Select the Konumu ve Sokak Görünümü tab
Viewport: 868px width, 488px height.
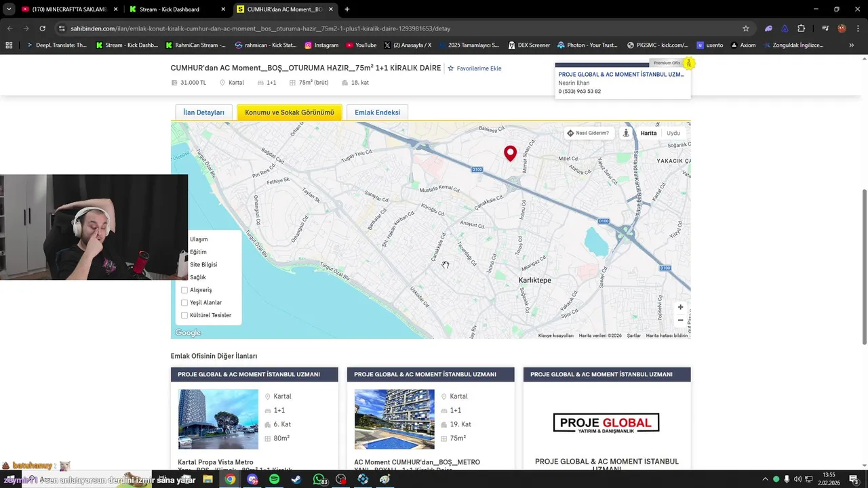tap(290, 113)
